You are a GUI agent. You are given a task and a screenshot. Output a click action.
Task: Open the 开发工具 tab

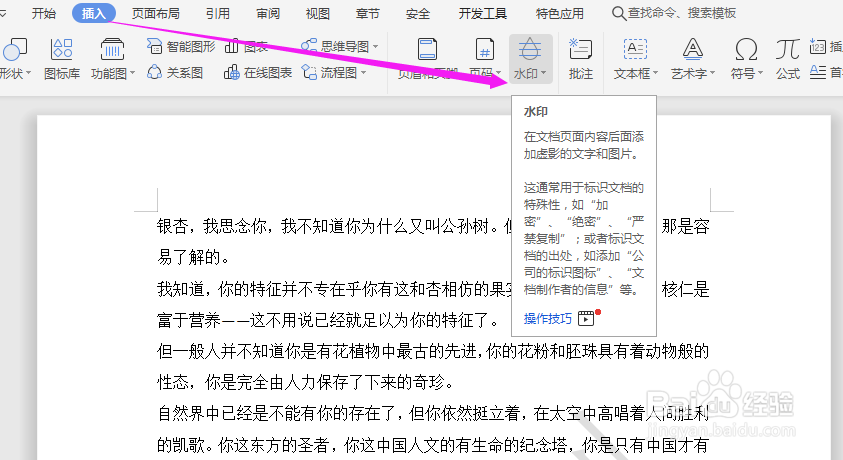coord(483,13)
